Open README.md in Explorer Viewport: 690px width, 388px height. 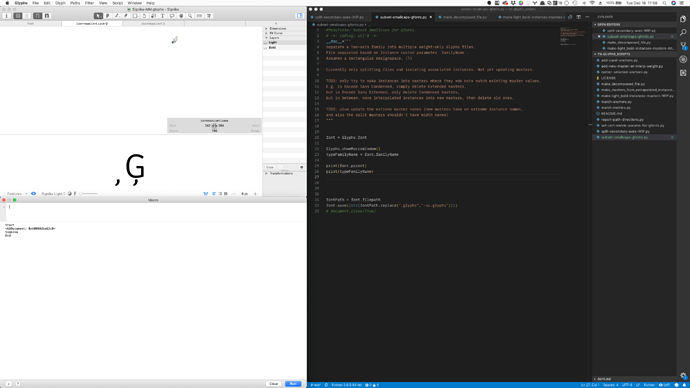[611, 113]
